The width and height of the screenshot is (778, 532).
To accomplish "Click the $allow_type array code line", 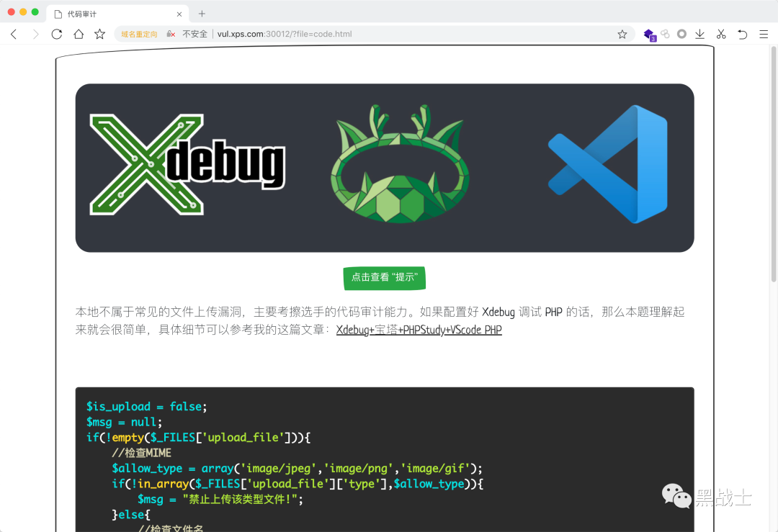I will 297,469.
